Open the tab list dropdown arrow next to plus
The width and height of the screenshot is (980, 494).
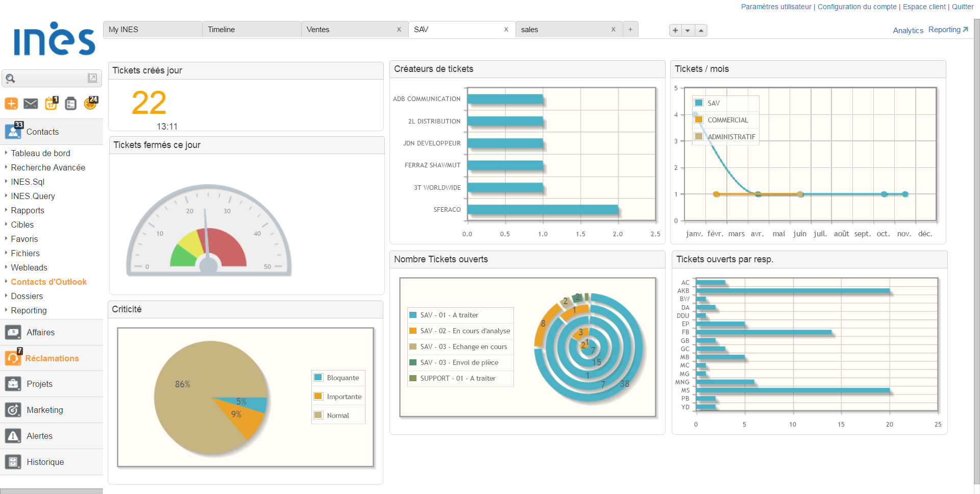point(688,30)
